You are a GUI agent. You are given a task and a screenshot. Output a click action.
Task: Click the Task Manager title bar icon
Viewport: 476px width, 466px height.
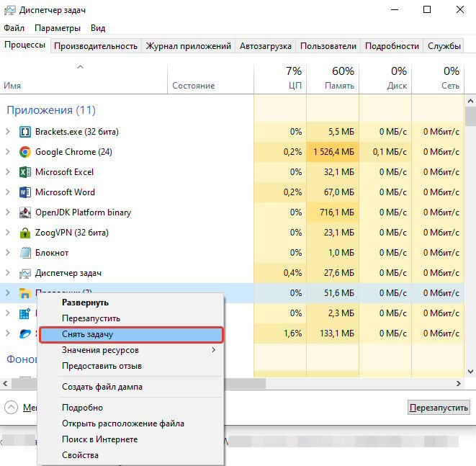[9, 10]
